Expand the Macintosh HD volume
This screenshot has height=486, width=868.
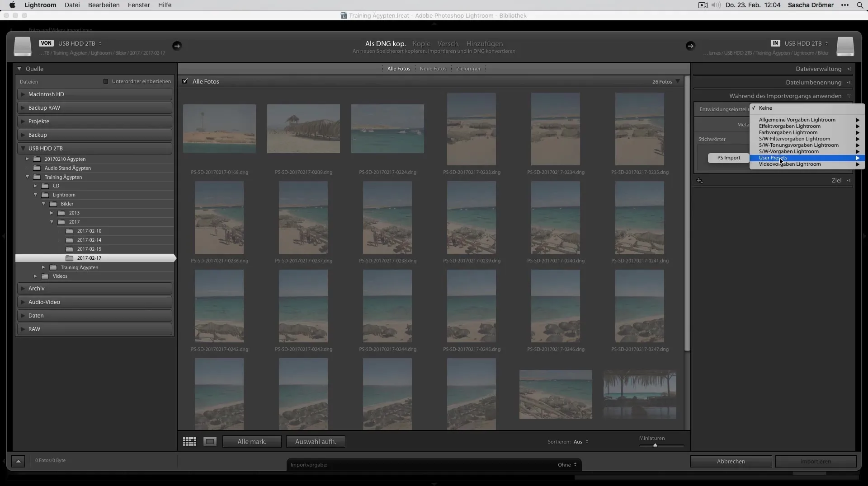[23, 94]
